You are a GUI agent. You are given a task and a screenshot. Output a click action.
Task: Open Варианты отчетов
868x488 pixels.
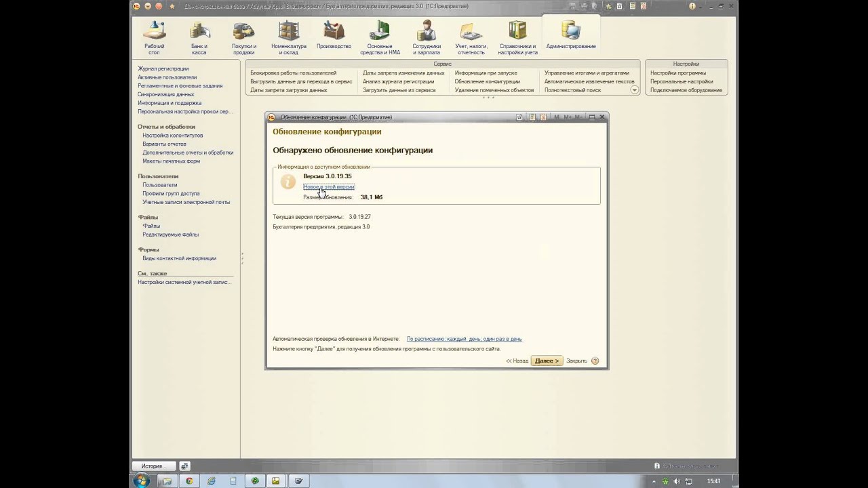click(164, 144)
